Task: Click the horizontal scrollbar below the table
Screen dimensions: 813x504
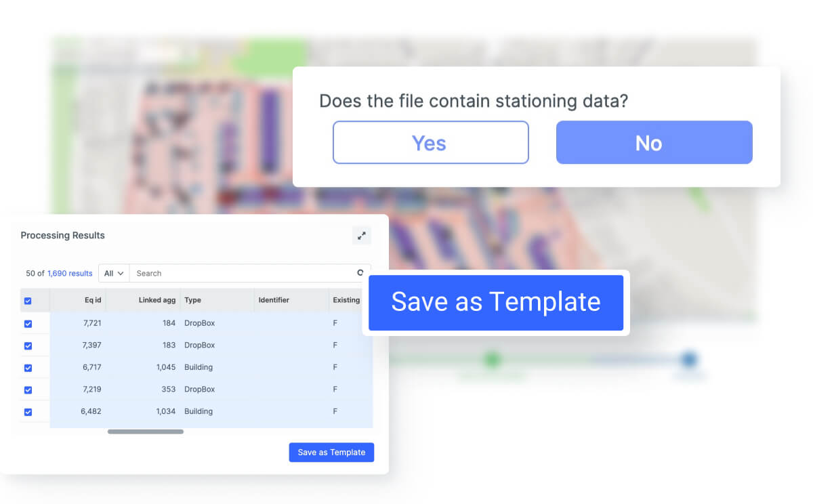Action: tap(144, 432)
